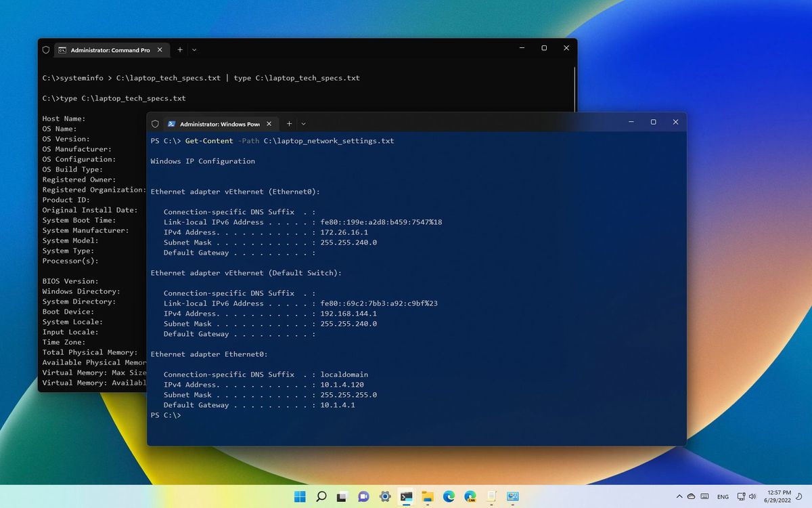This screenshot has width=812, height=508.
Task: Open File Explorer from the taskbar
Action: (427, 496)
